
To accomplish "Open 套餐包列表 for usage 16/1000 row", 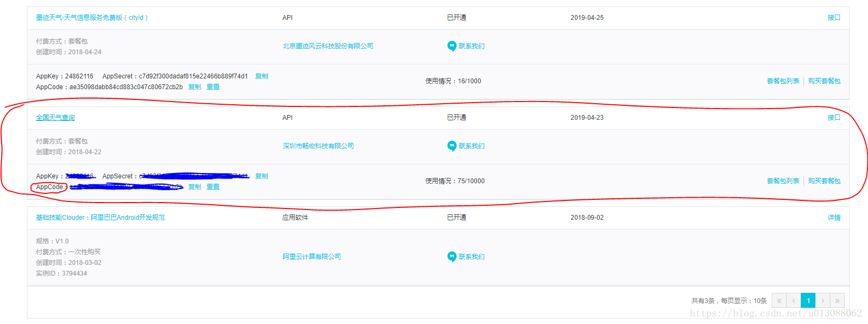I will pyautogui.click(x=783, y=81).
